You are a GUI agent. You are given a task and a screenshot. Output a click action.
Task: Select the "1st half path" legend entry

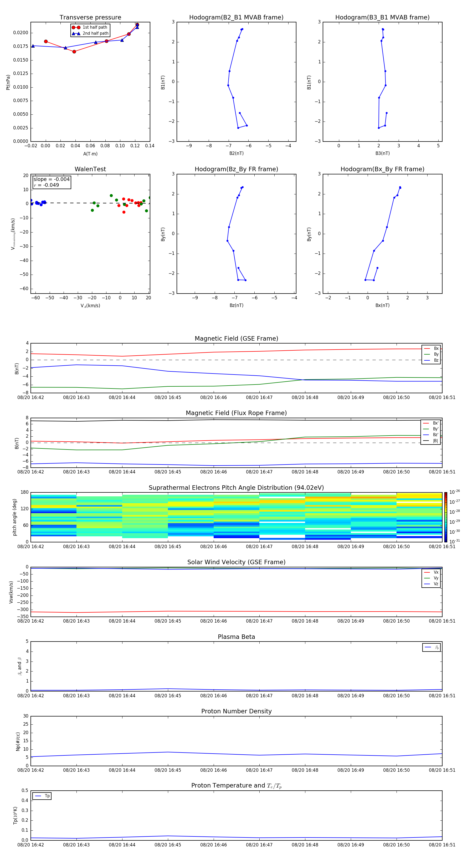click(x=90, y=27)
